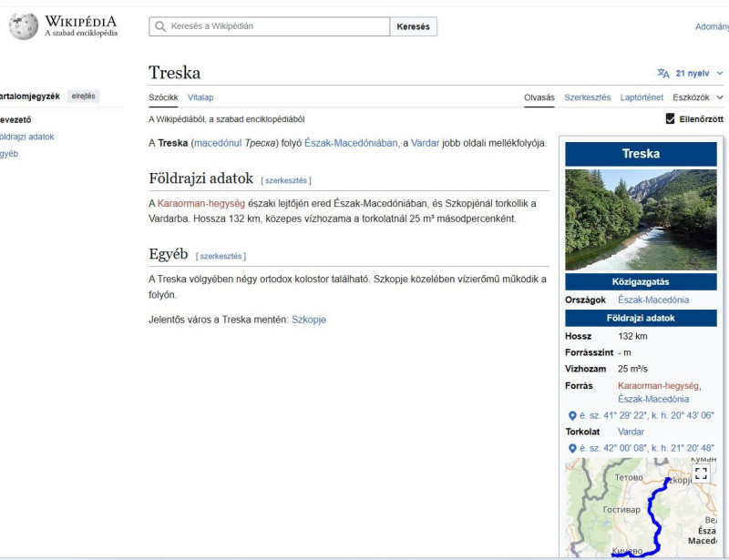Select the 25 m³/s discharge value
This screenshot has width=729, height=560.
[x=632, y=369]
